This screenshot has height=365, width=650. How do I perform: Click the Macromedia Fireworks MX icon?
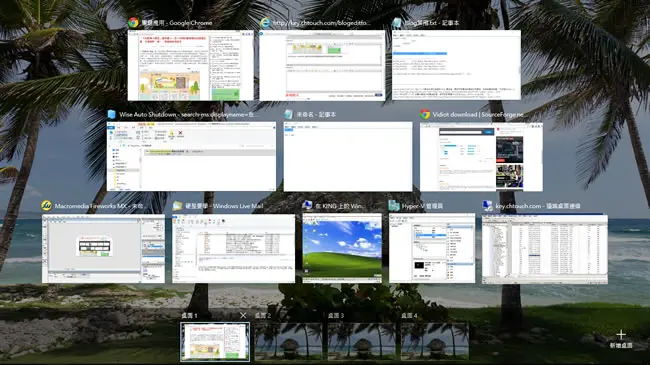pos(46,206)
